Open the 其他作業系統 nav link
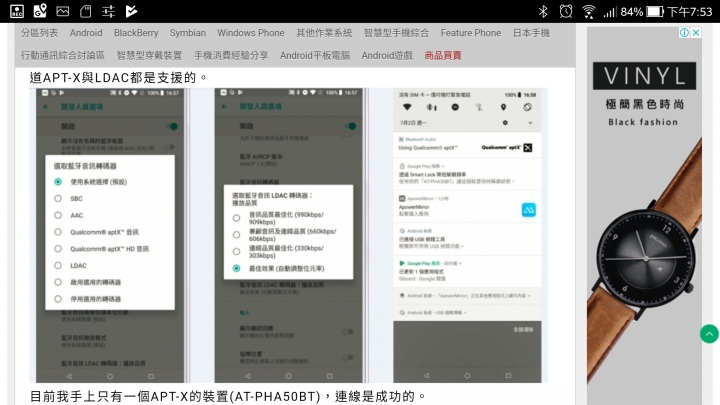This screenshot has height=405, width=720. (x=324, y=33)
